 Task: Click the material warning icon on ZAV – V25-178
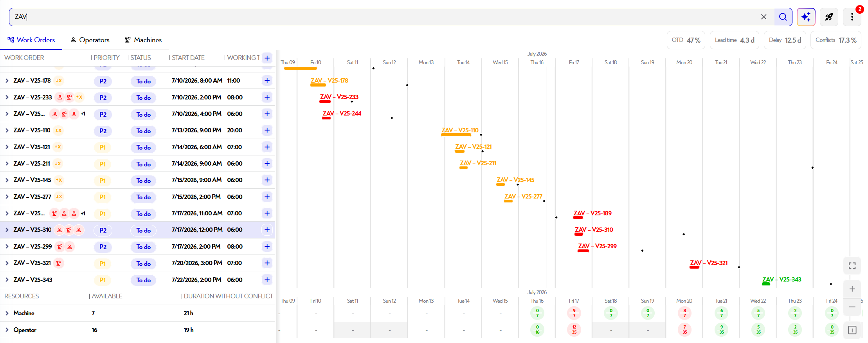59,81
